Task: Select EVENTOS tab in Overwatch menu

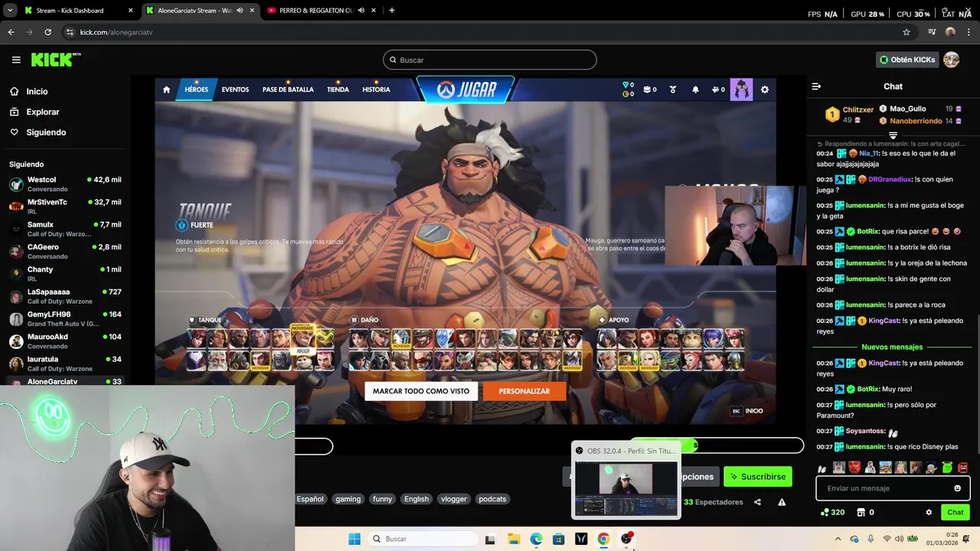Action: pyautogui.click(x=235, y=90)
